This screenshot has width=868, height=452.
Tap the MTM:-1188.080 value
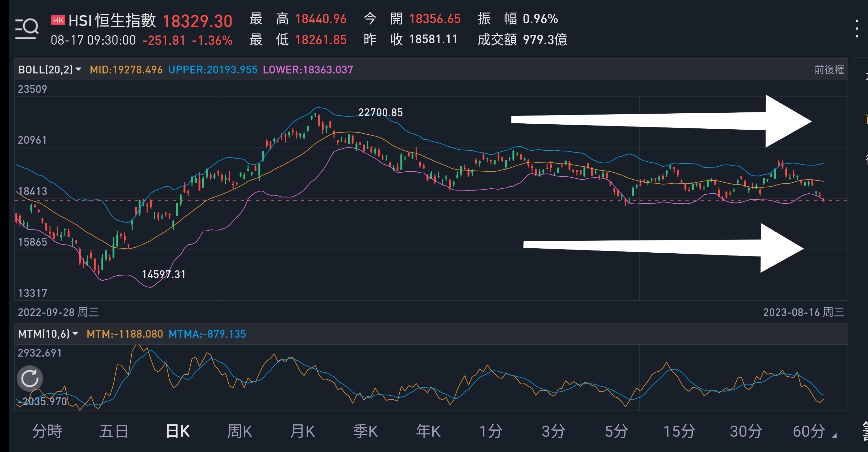[125, 334]
